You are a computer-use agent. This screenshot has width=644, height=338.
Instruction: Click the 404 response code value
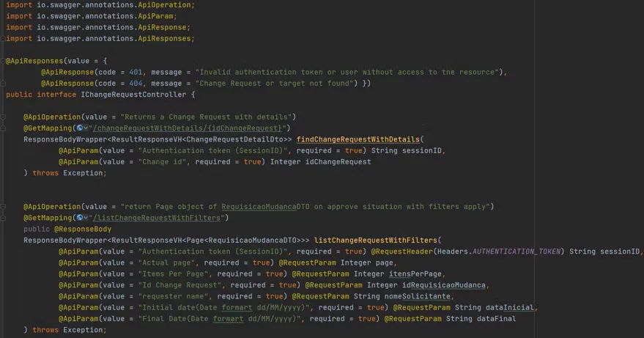(136, 83)
